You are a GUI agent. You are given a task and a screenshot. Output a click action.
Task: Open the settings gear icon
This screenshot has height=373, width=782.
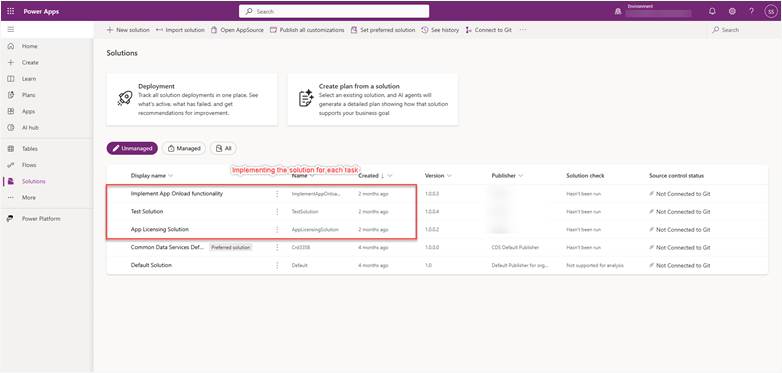[732, 11]
